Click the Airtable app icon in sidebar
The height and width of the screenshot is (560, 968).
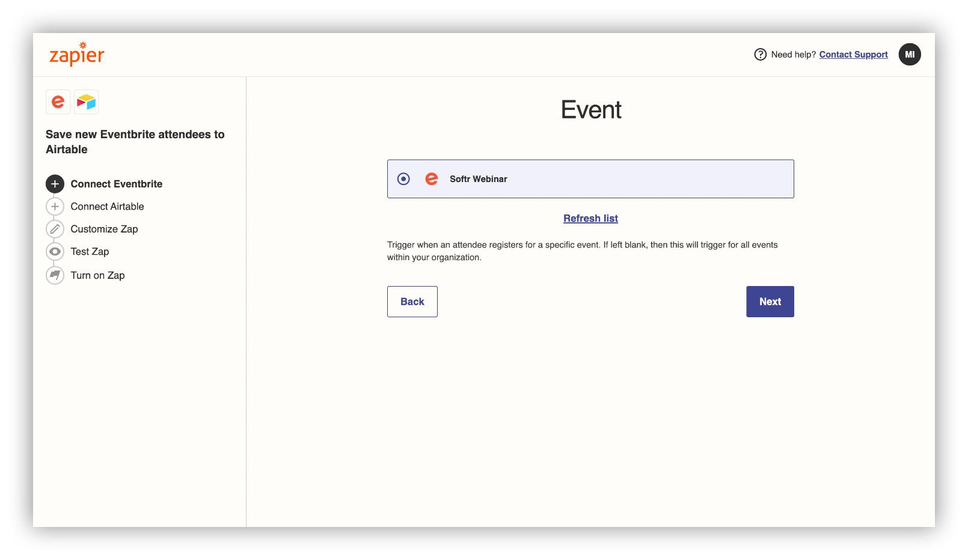click(x=86, y=102)
